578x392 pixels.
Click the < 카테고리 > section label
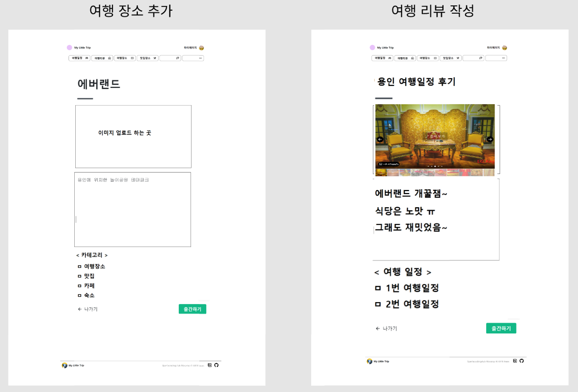pyautogui.click(x=92, y=255)
